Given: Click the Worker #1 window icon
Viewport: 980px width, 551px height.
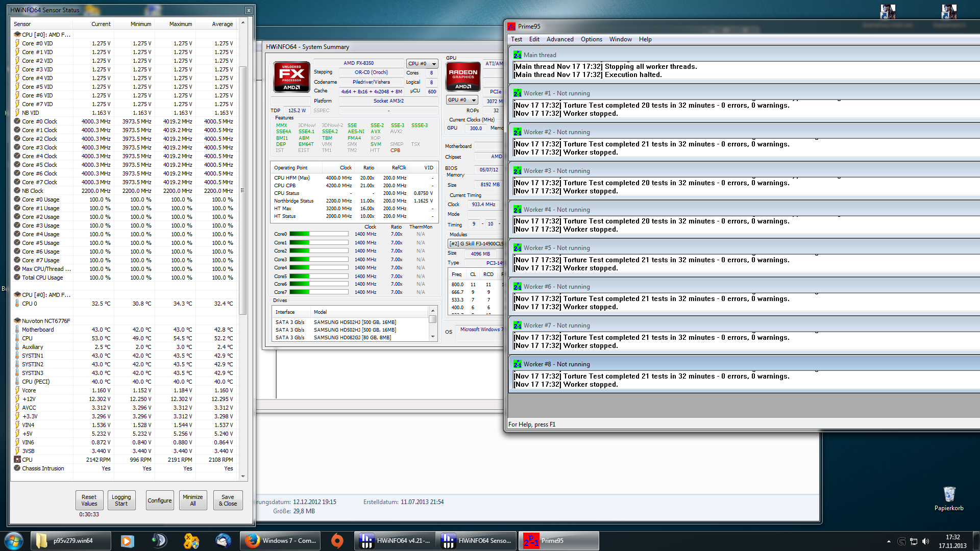Looking at the screenshot, I should pos(518,93).
